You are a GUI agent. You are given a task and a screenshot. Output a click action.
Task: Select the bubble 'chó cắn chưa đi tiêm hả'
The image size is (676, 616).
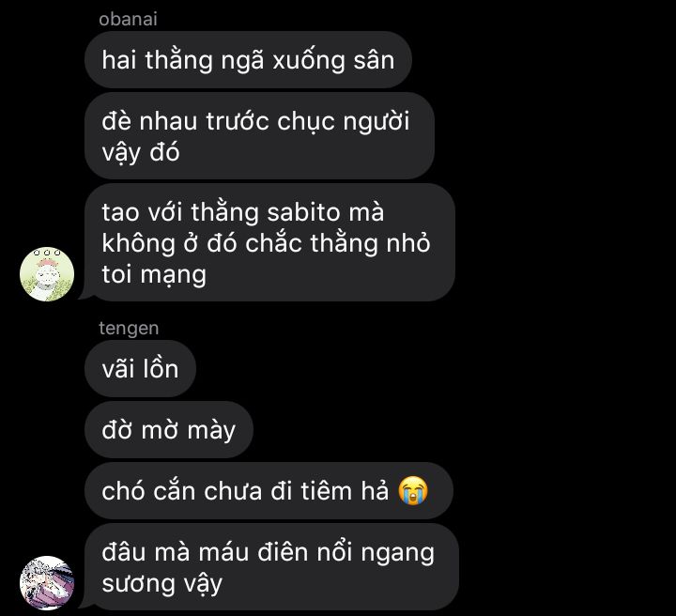point(269,490)
